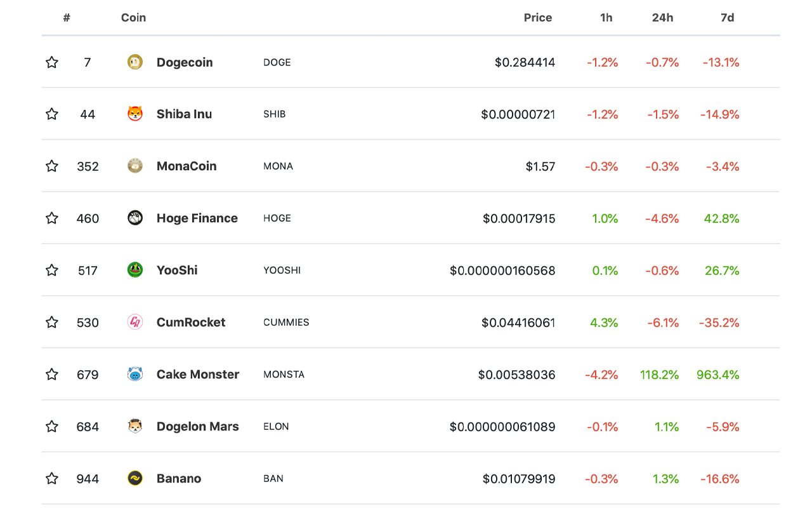812x508 pixels.
Task: Toggle the favorite star for Dogelon Mars
Action: (52, 427)
